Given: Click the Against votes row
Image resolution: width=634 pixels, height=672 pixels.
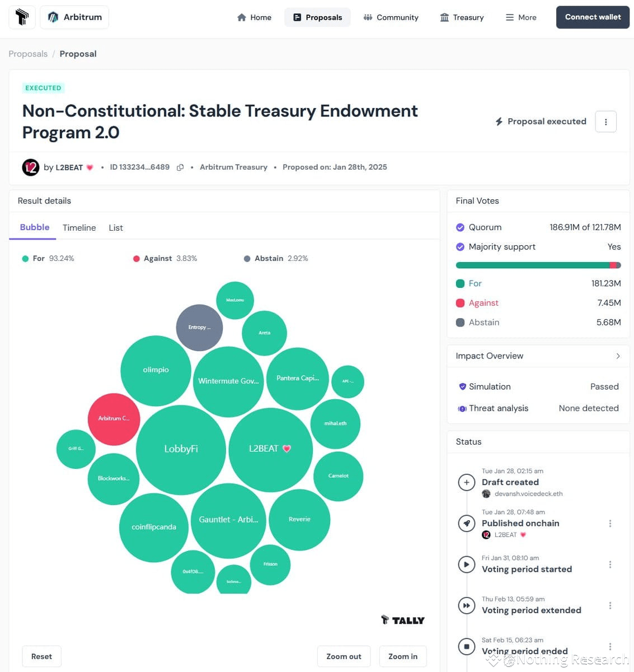Looking at the screenshot, I should pos(538,303).
